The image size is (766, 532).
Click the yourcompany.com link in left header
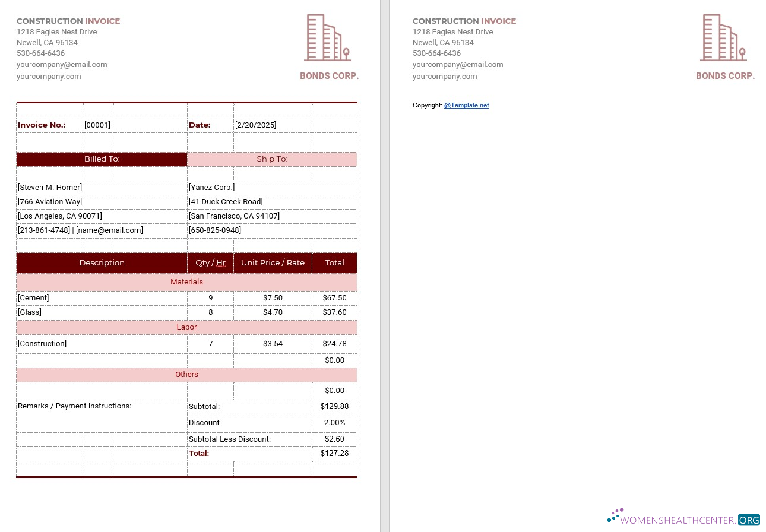49,76
